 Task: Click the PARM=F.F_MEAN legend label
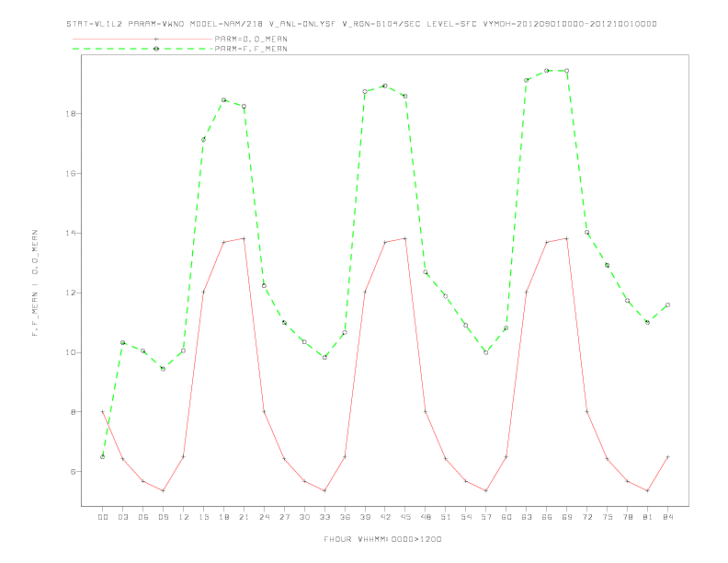pos(251,49)
